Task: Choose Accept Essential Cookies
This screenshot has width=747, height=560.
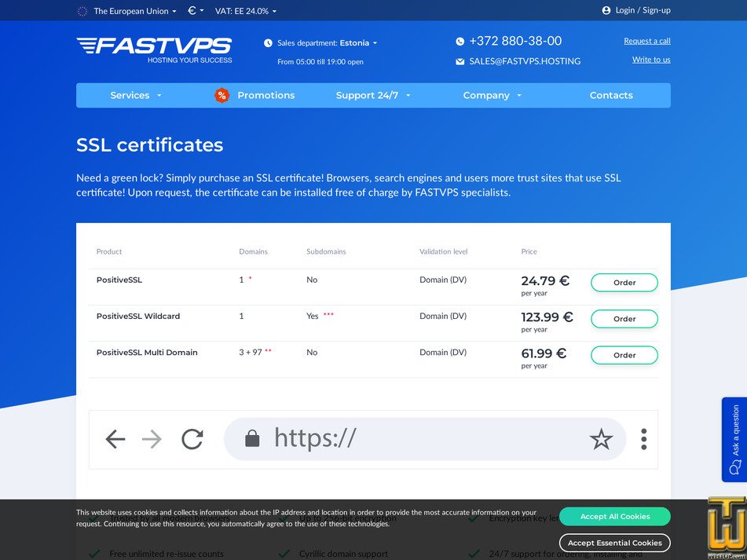Action: (614, 543)
